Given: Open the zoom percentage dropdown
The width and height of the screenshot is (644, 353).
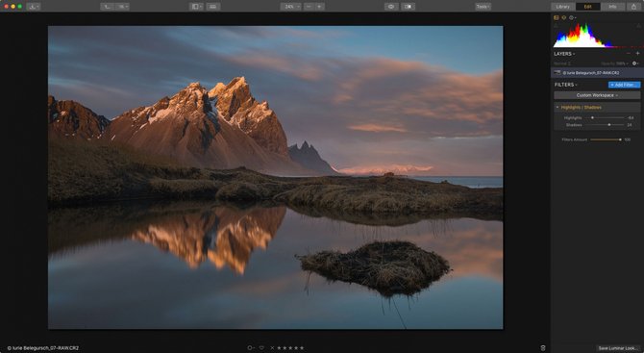Looking at the screenshot, I should click(x=291, y=7).
